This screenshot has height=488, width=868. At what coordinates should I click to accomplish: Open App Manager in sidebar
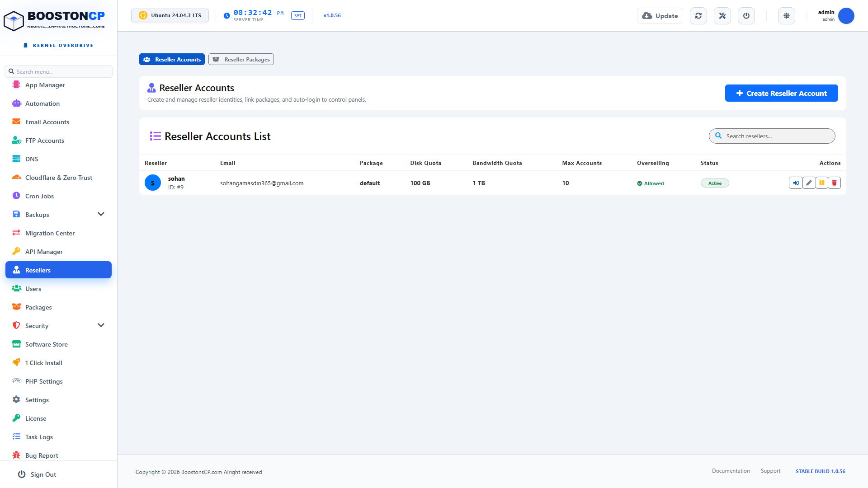[58, 85]
